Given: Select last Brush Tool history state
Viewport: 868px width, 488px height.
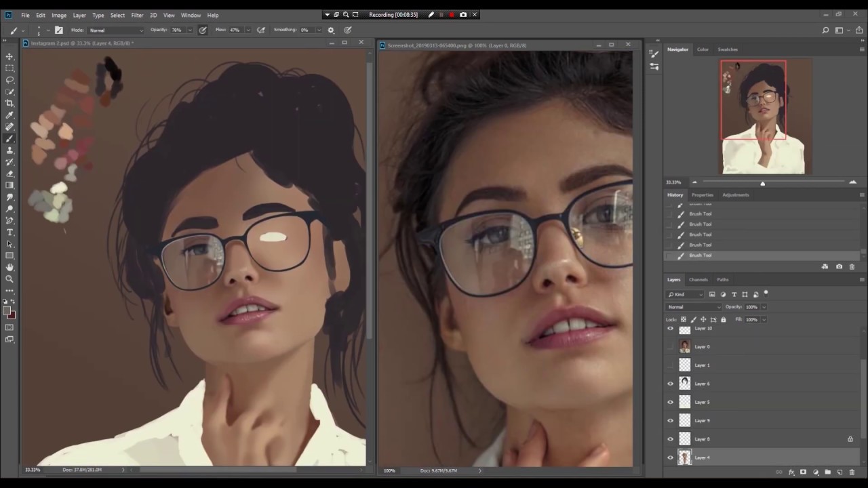Looking at the screenshot, I should [762, 256].
